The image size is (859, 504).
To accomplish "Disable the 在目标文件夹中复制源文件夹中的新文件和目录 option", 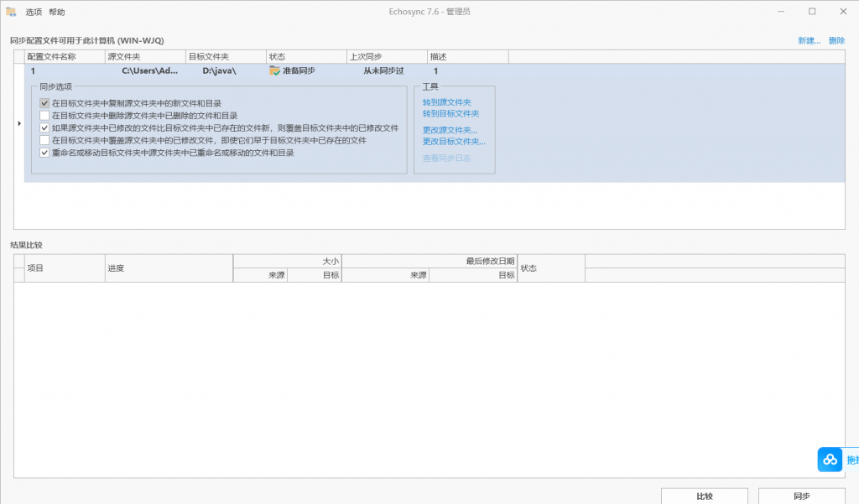I will coord(44,103).
